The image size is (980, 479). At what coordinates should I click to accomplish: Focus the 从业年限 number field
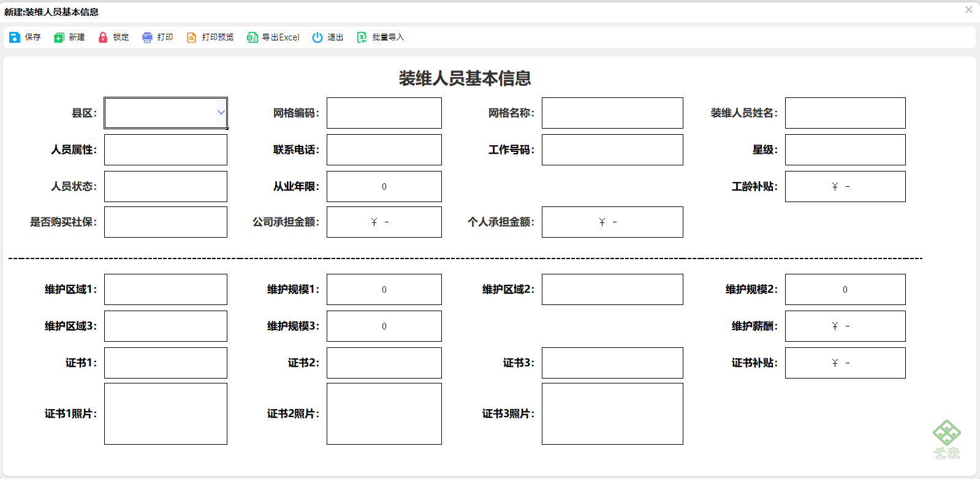coord(384,187)
